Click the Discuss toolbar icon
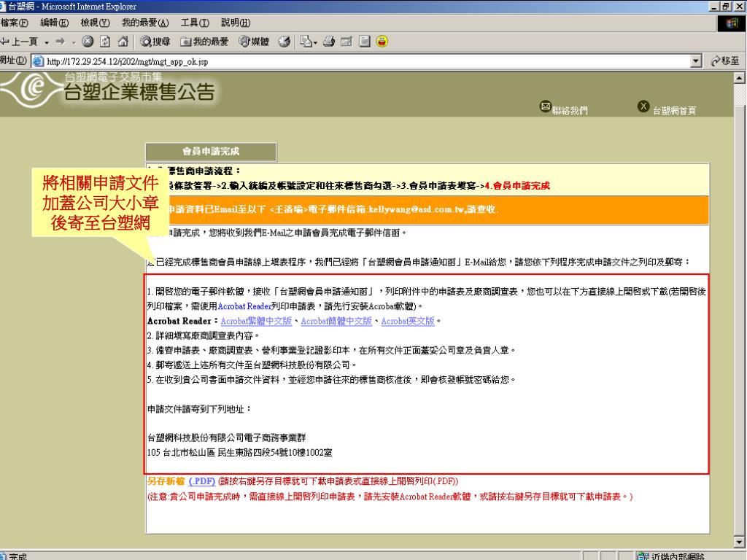747x560 pixels. point(365,42)
